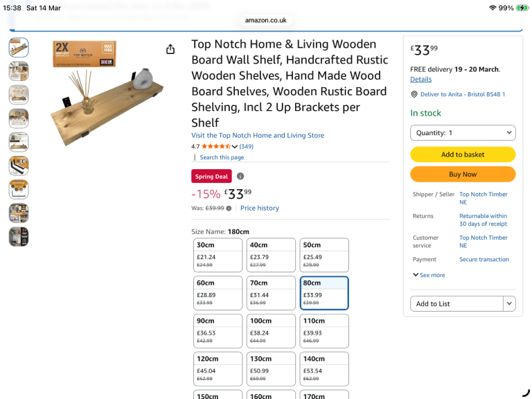The height and width of the screenshot is (399, 532).
Task: Open the Quantity dropdown
Action: click(463, 132)
